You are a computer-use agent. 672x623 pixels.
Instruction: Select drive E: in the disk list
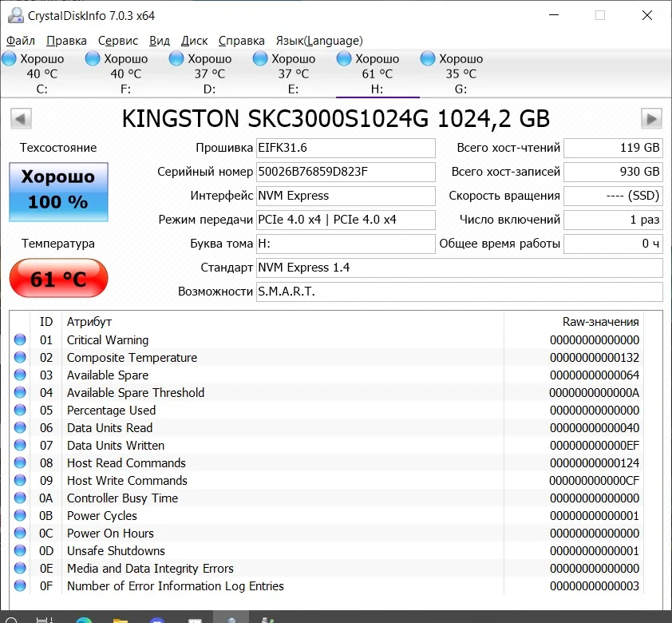(293, 73)
